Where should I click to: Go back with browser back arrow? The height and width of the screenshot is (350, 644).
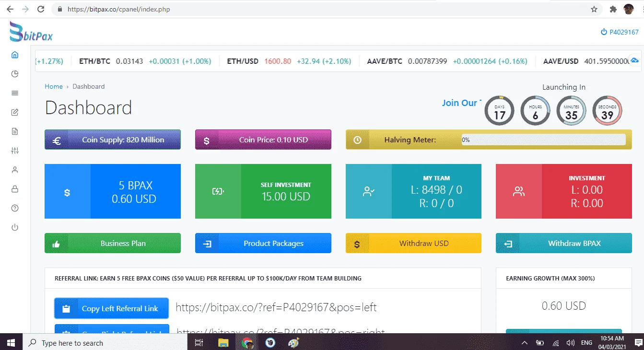click(10, 9)
